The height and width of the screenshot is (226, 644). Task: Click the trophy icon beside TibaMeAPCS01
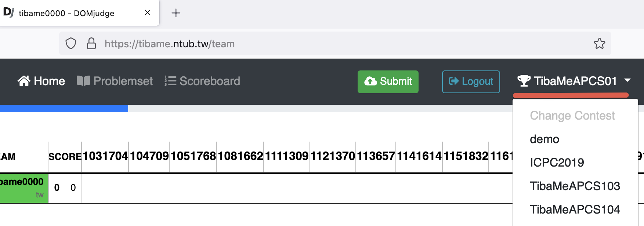tap(524, 81)
